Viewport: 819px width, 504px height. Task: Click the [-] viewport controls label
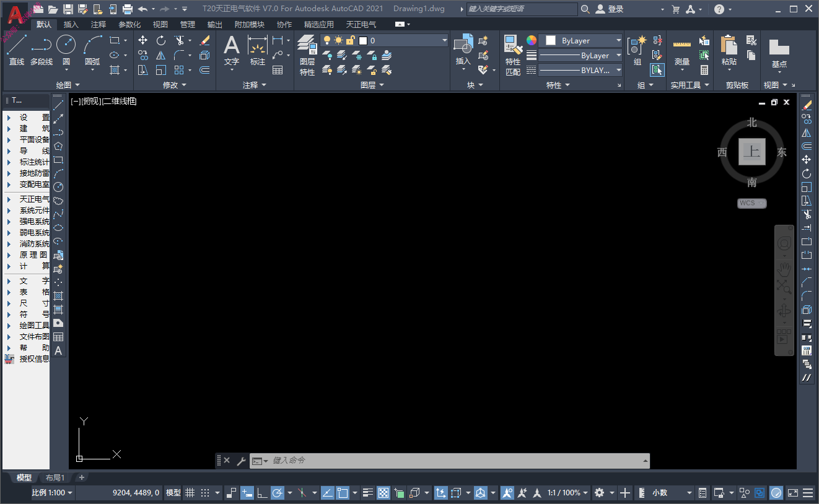(x=75, y=101)
